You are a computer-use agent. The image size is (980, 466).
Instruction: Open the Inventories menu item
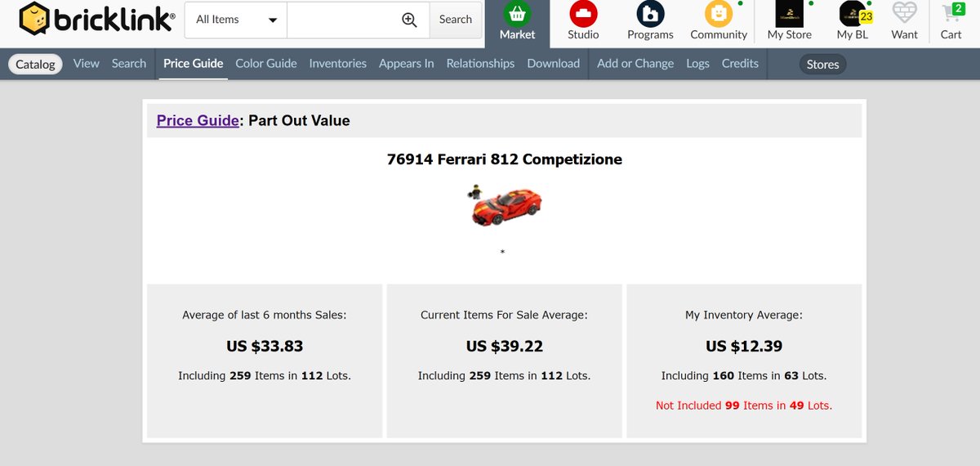[337, 64]
